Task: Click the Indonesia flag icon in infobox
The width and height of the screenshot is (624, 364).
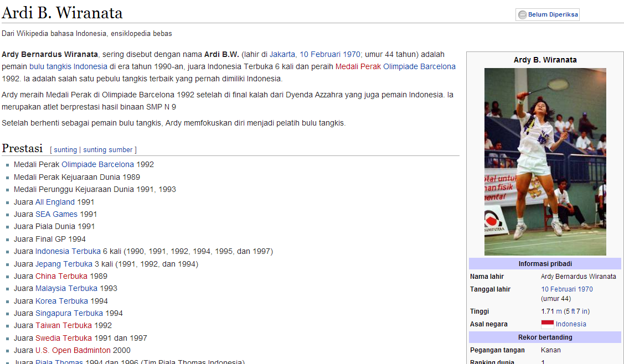Action: point(547,324)
